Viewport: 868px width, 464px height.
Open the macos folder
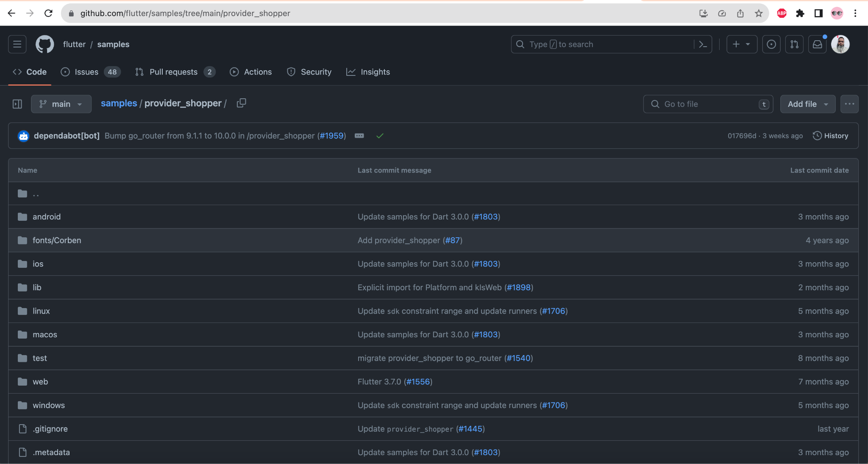45,335
